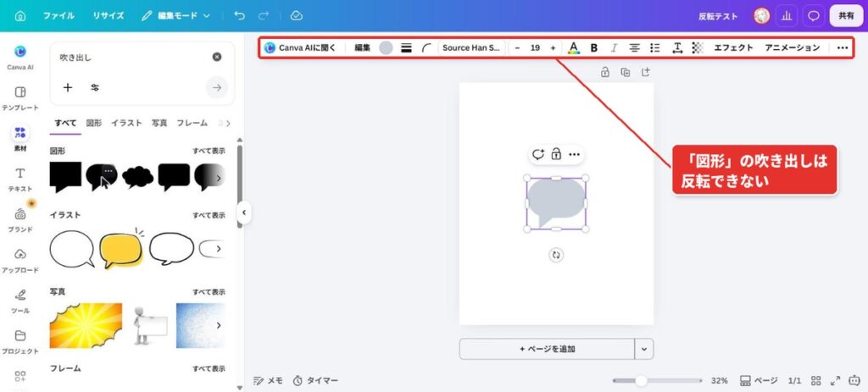Image resolution: width=868 pixels, height=392 pixels.
Task: Redo the last action
Action: (264, 16)
